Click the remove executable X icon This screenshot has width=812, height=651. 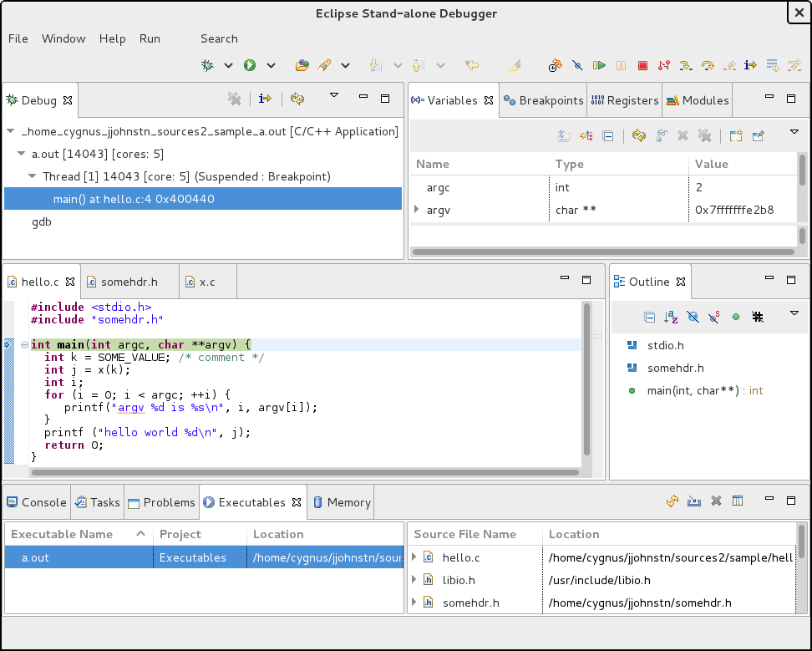(716, 501)
